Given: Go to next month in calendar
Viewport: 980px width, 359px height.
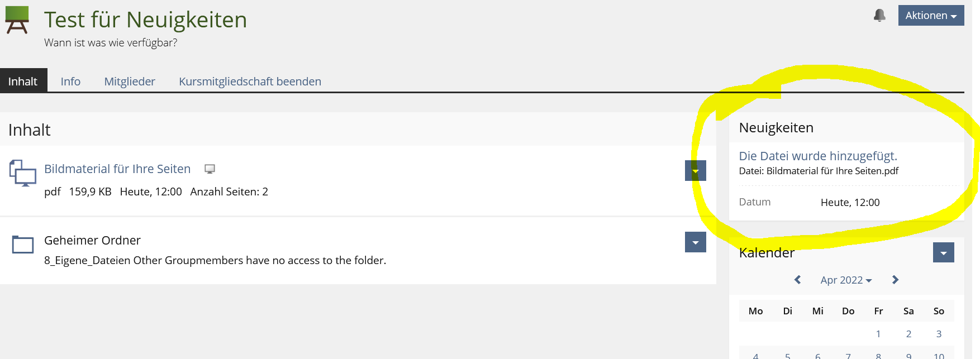Looking at the screenshot, I should pyautogui.click(x=895, y=280).
